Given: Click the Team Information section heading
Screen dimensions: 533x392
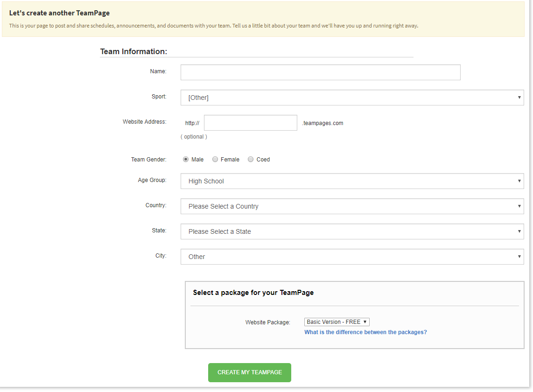Looking at the screenshot, I should [133, 51].
